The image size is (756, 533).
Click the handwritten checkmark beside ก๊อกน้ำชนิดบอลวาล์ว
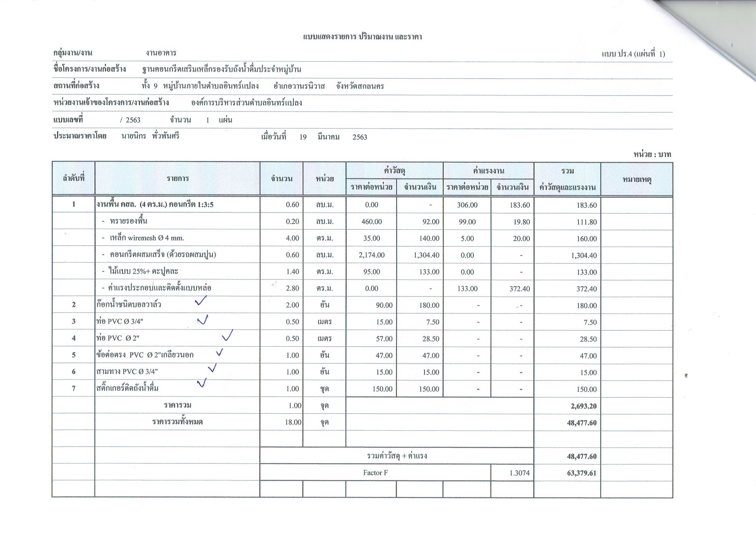pos(201,300)
